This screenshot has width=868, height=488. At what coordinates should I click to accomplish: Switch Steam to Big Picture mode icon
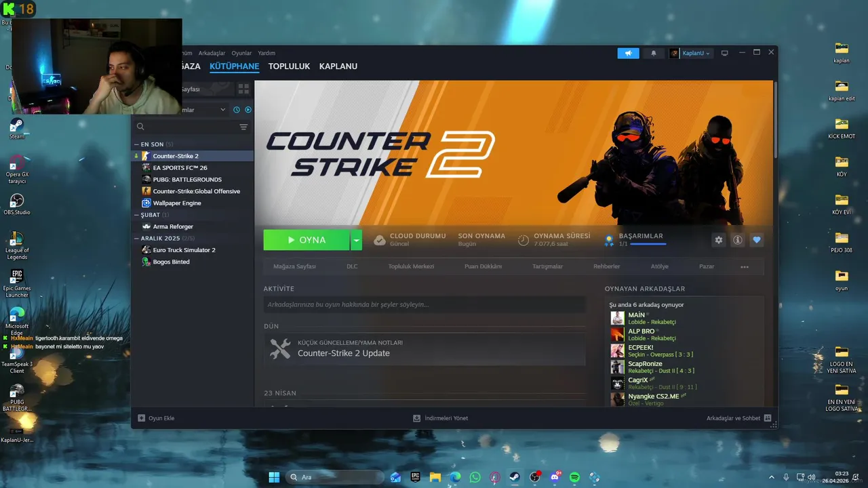pos(724,53)
